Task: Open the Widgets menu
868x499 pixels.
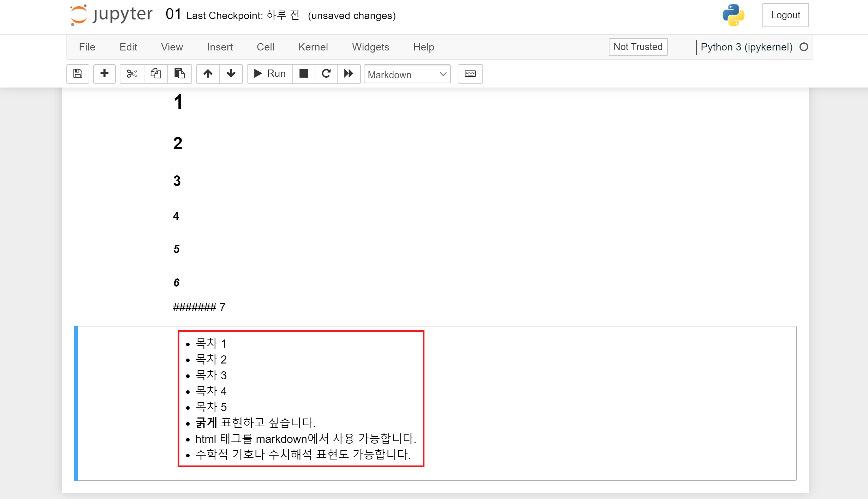Action: click(x=370, y=47)
